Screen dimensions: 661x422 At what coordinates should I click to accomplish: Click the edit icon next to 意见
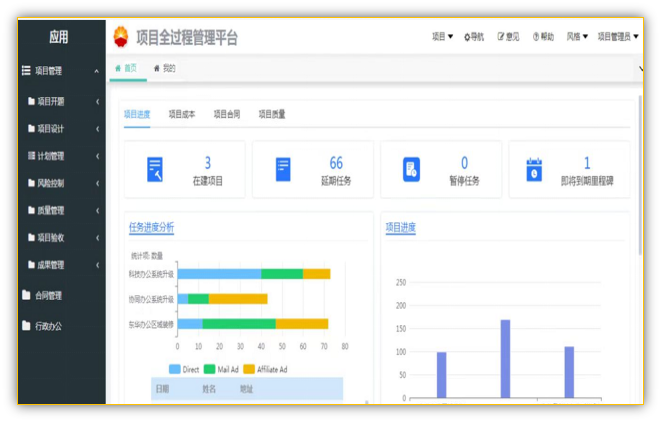(x=501, y=37)
